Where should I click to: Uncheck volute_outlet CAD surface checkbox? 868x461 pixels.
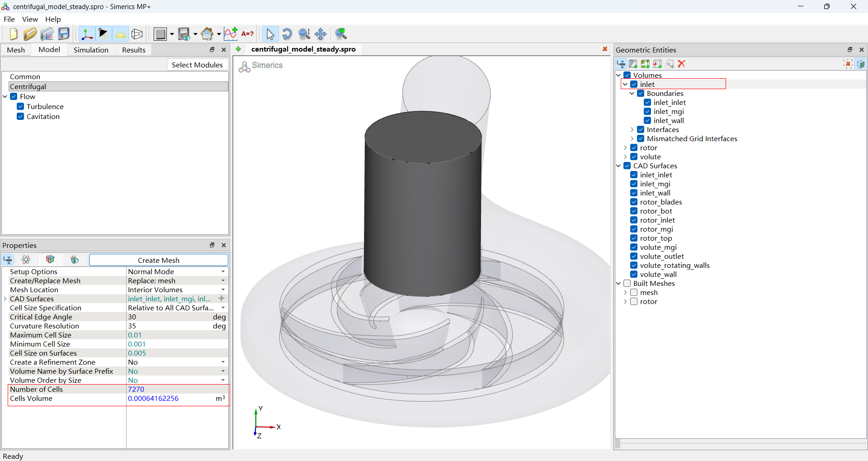(634, 256)
